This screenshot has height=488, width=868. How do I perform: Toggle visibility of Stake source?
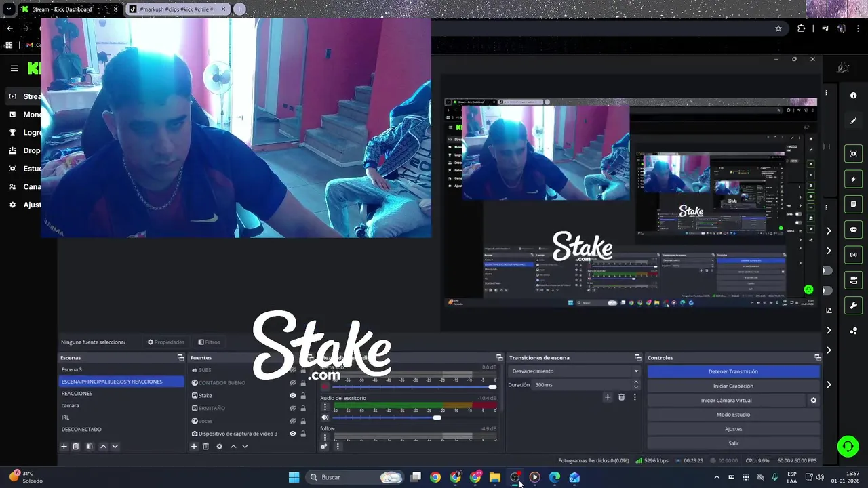pos(293,395)
